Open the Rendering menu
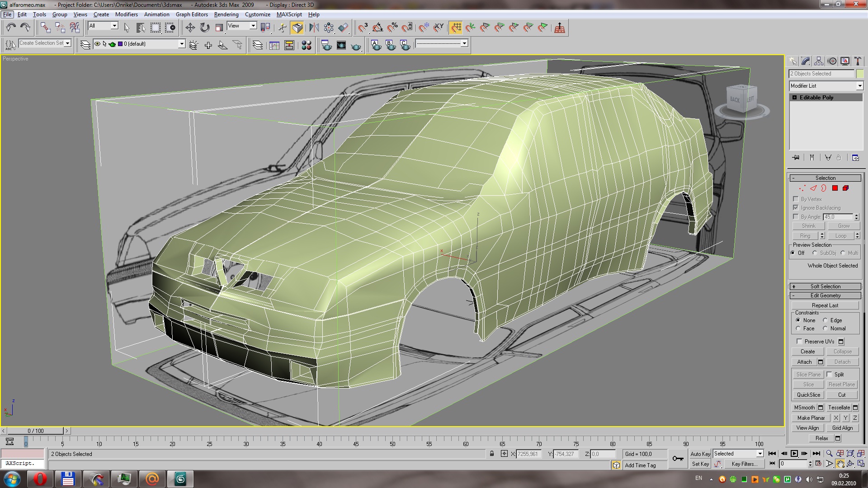Viewport: 868px width, 488px height. [226, 14]
